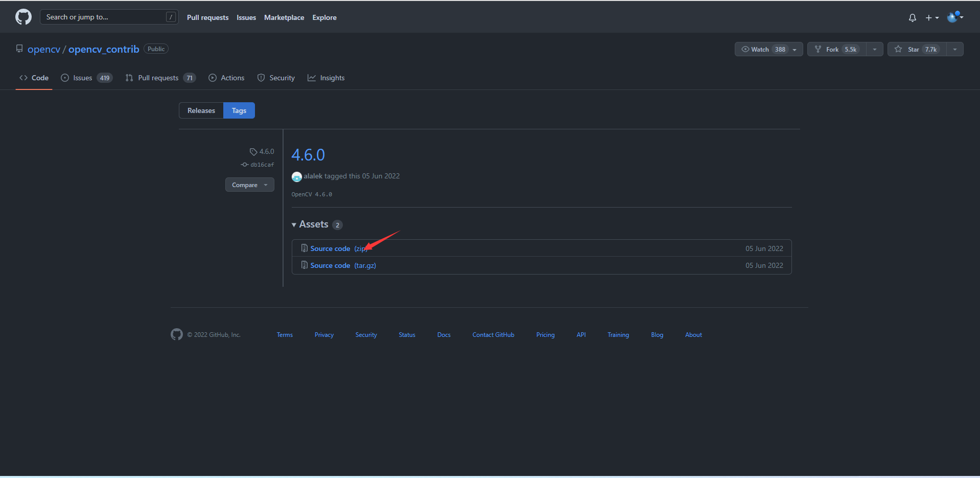Click the footer GitHub logo
The width and height of the screenshot is (980, 478).
pyautogui.click(x=177, y=334)
